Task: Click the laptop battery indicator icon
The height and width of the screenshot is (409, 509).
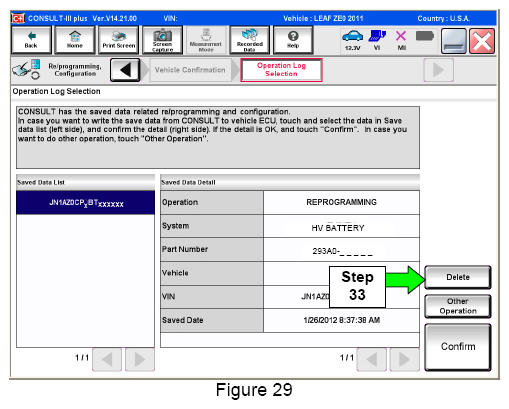Action: point(425,36)
